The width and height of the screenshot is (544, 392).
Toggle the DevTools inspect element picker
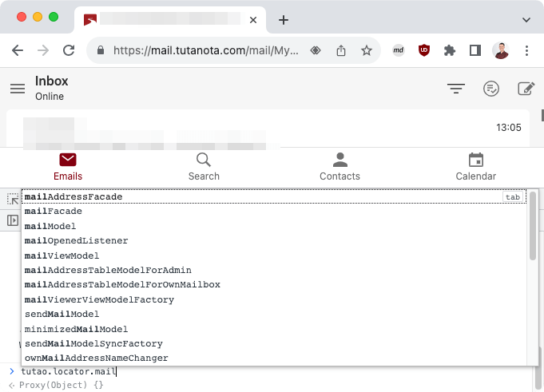(13, 199)
